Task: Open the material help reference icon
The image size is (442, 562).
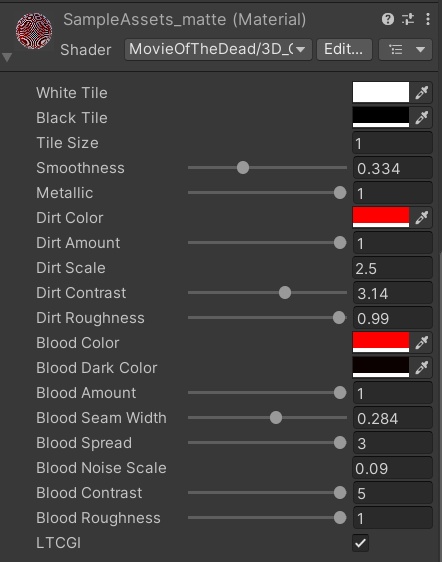Action: point(388,19)
